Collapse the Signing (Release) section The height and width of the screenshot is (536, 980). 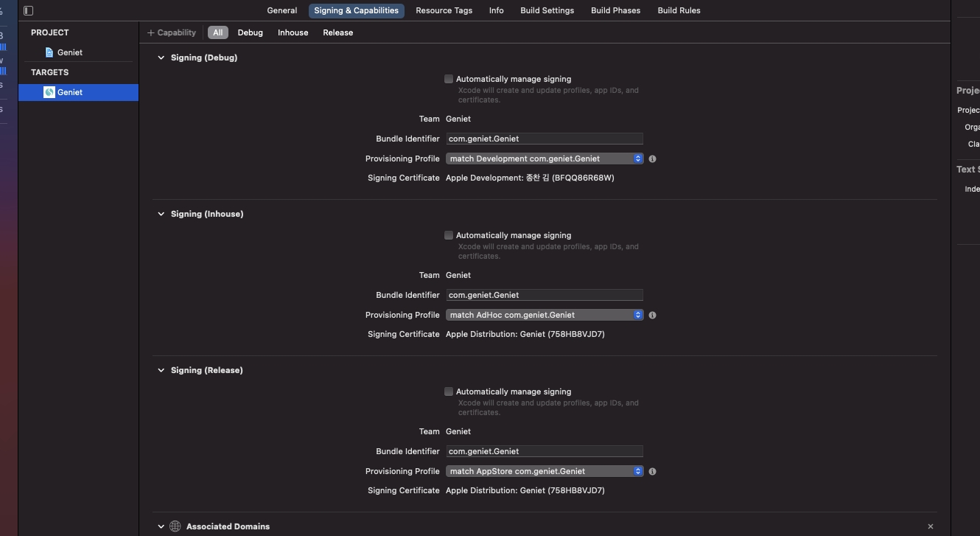[161, 370]
